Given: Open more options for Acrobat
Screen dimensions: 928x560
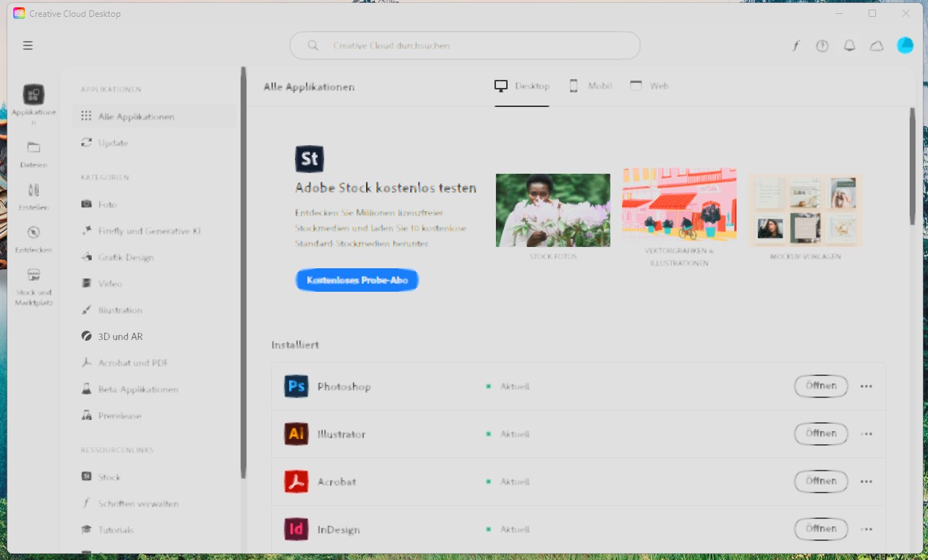Looking at the screenshot, I should (x=866, y=482).
